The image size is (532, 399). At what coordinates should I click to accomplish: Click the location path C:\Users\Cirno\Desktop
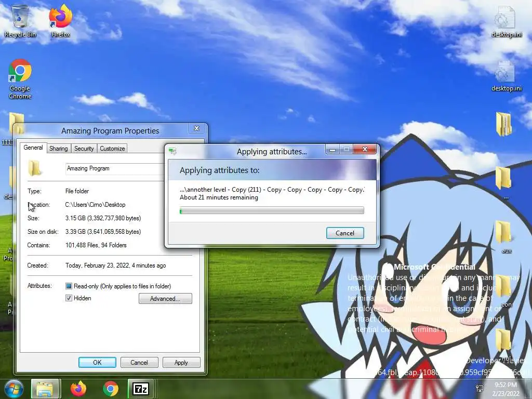[x=96, y=205]
